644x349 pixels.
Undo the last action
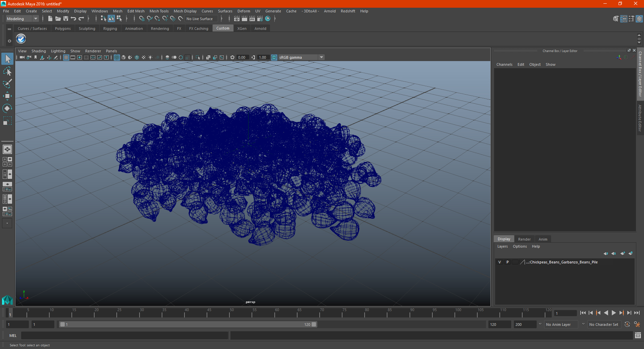point(73,19)
